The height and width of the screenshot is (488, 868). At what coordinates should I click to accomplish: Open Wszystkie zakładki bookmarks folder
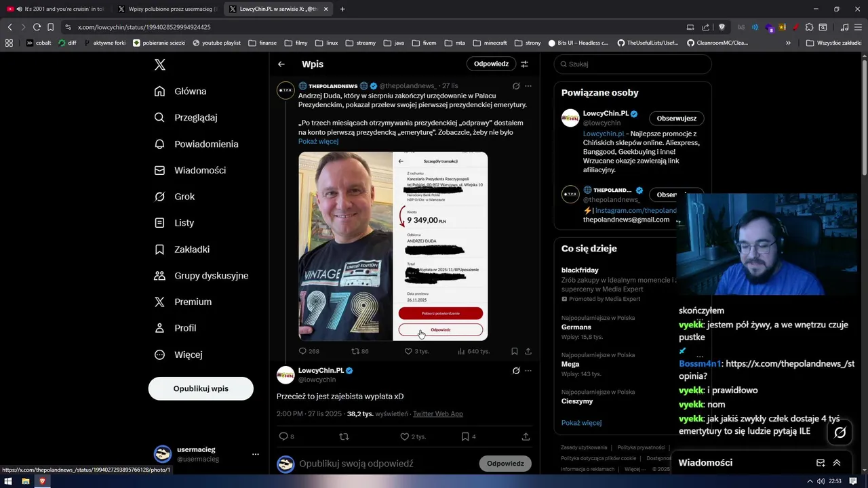point(834,43)
